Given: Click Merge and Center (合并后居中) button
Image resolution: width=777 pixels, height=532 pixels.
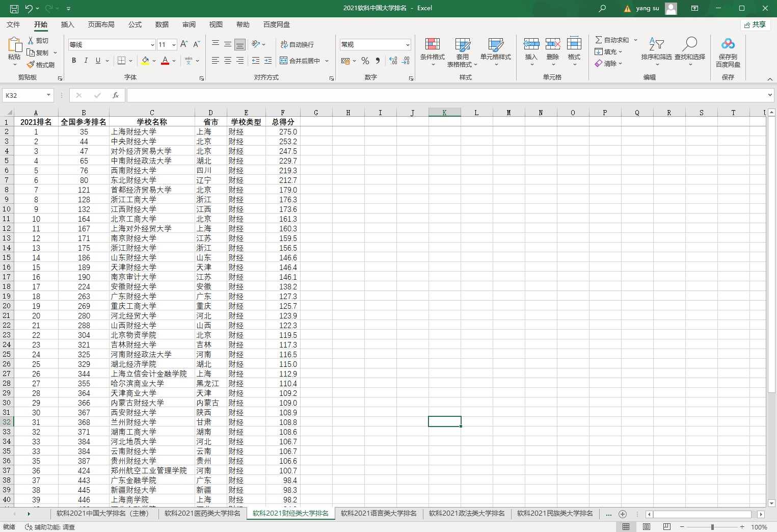Looking at the screenshot, I should (300, 61).
